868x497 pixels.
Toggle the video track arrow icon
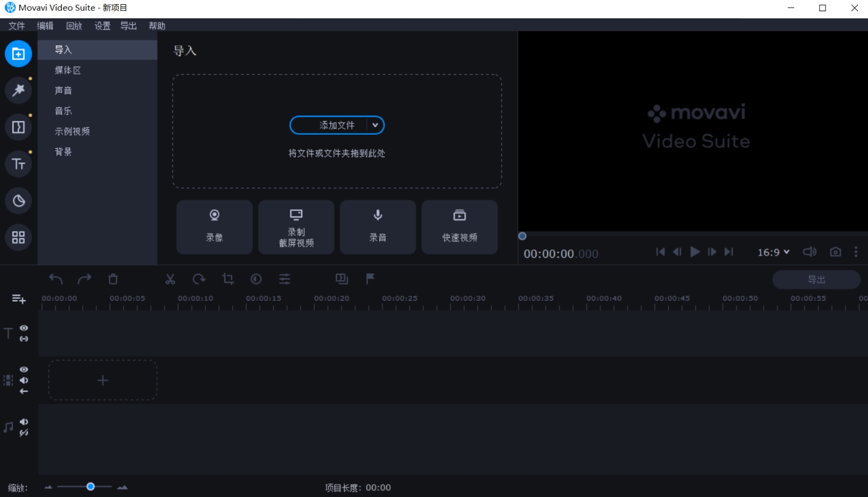coord(24,391)
